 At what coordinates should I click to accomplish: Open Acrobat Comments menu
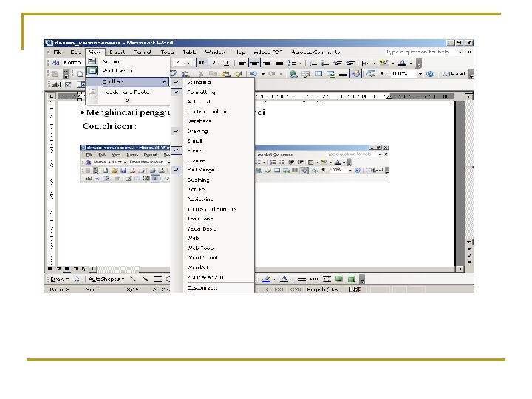[x=316, y=52]
